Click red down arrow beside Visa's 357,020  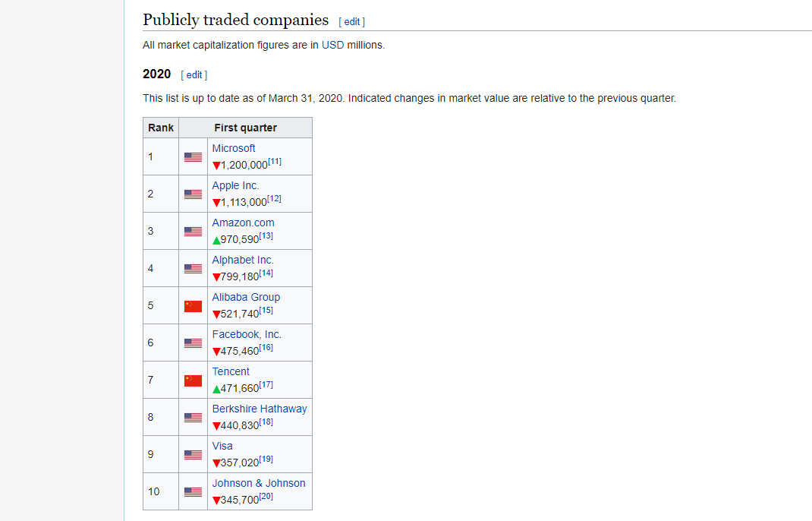coord(216,463)
